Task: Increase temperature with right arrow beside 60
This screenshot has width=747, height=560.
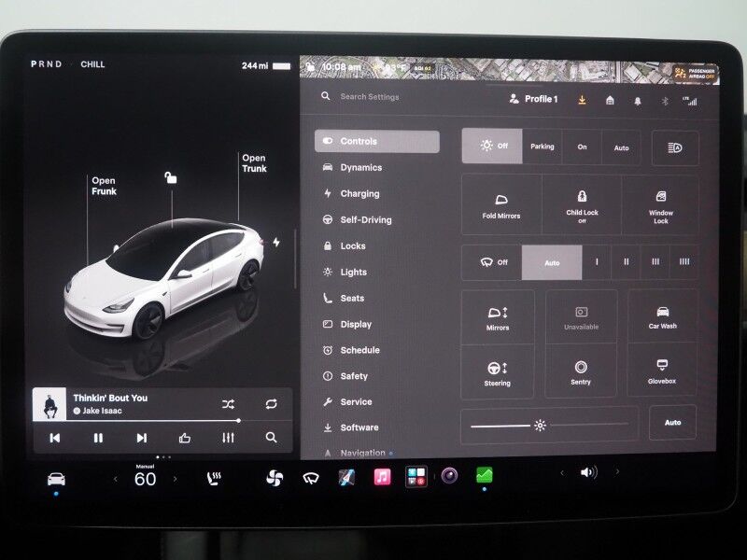Action: click(175, 479)
